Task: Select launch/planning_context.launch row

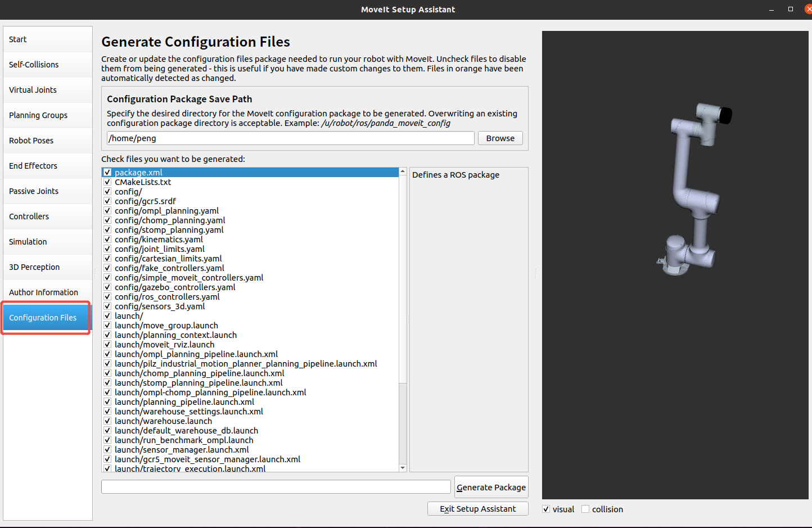Action: tap(250, 335)
